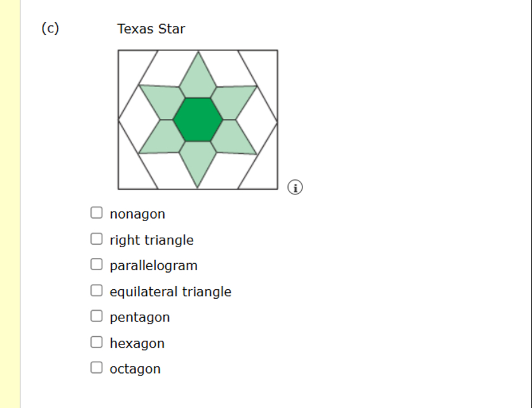This screenshot has width=532, height=408.
Task: Click the pentagon answer label text
Action: pyautogui.click(x=140, y=316)
